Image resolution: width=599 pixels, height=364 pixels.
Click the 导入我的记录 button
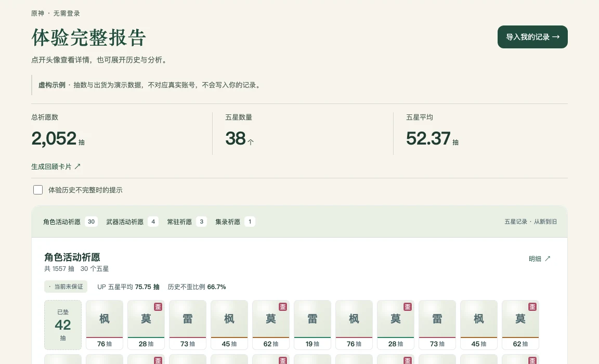coord(532,37)
